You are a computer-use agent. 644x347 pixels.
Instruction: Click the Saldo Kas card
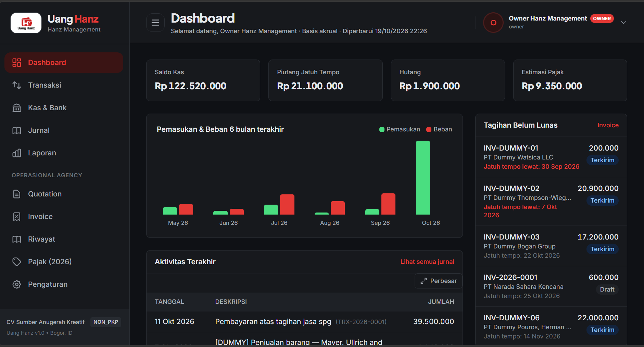[203, 80]
